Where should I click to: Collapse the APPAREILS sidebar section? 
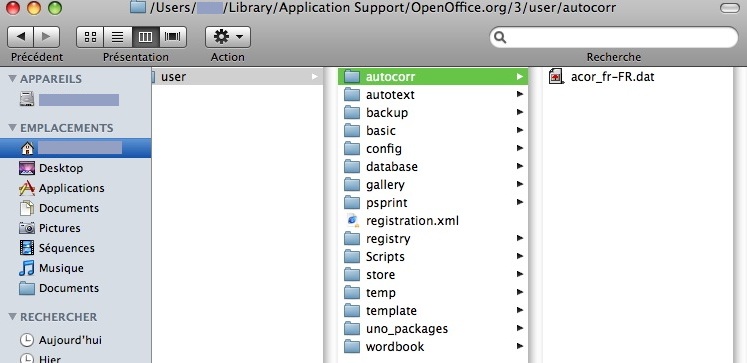pos(13,79)
